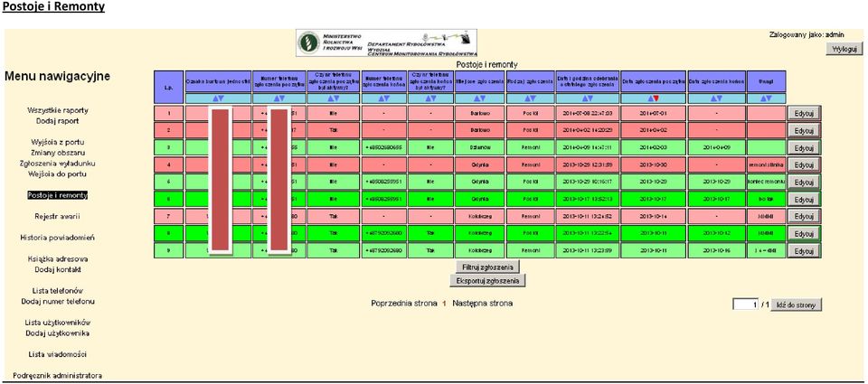The width and height of the screenshot is (868, 384).
Task: Open Lista użytkowników
Action: 58,323
